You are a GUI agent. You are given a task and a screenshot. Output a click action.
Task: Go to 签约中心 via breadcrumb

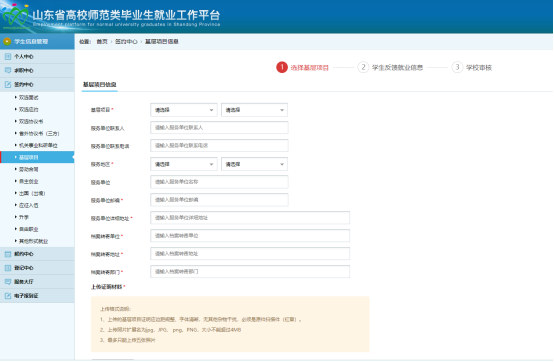(126, 42)
